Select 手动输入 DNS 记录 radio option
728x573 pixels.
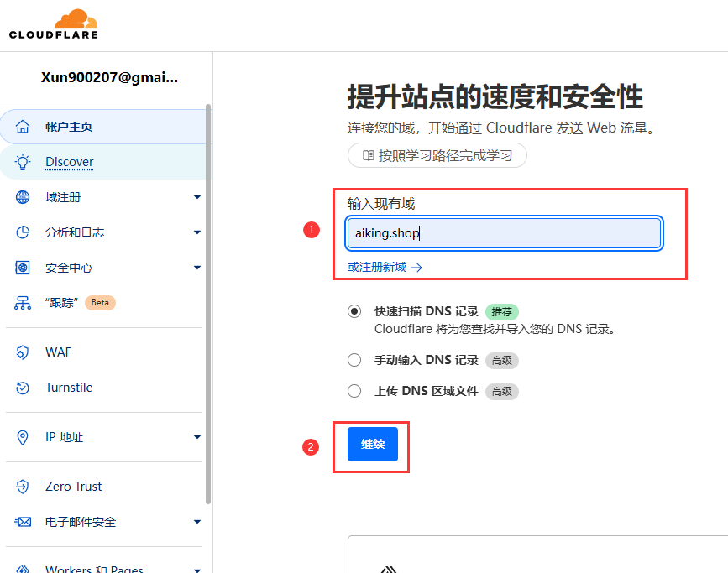click(x=354, y=360)
